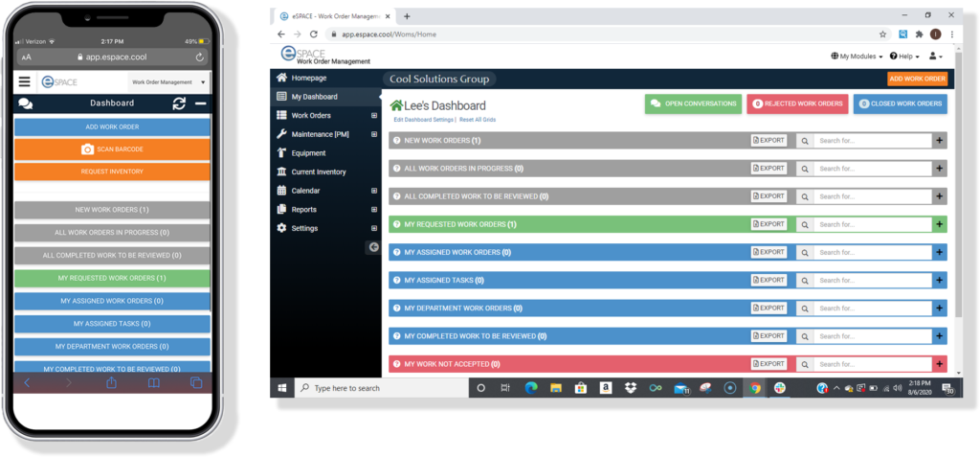The height and width of the screenshot is (457, 980).
Task: Open NEW WORK ORDERS (1) on phone
Action: point(112,210)
